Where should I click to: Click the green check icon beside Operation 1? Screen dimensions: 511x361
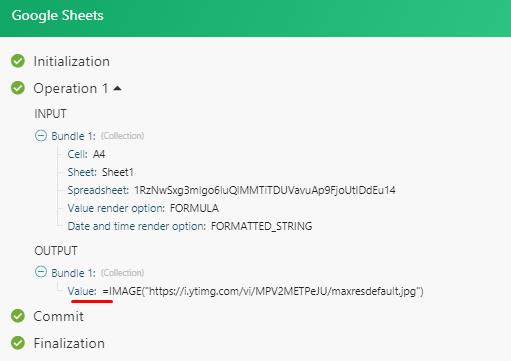pos(18,88)
